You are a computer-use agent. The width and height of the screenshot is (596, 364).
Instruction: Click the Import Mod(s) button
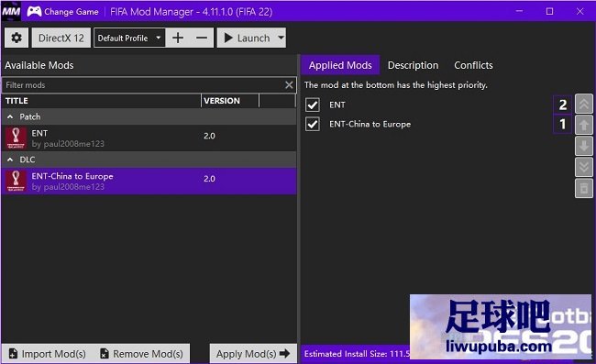[48, 354]
